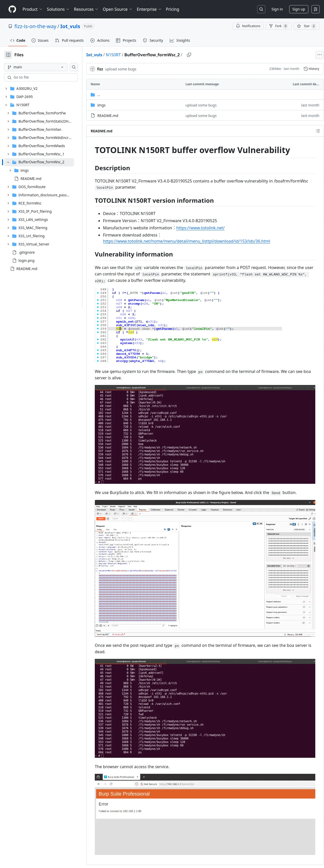This screenshot has height=868, width=324.
Task: Open the Enterprise menu
Action: click(149, 9)
